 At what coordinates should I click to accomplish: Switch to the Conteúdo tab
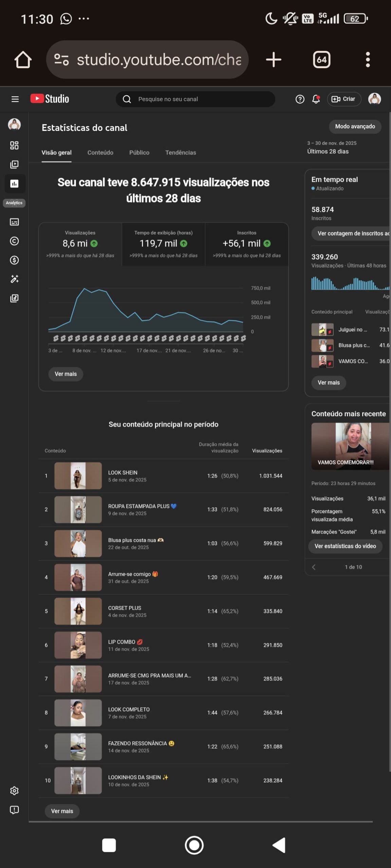100,153
